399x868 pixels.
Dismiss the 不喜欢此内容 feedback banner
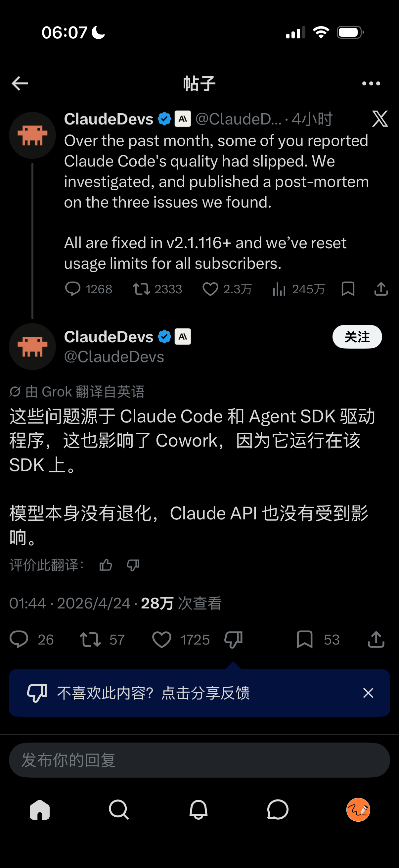(x=368, y=693)
